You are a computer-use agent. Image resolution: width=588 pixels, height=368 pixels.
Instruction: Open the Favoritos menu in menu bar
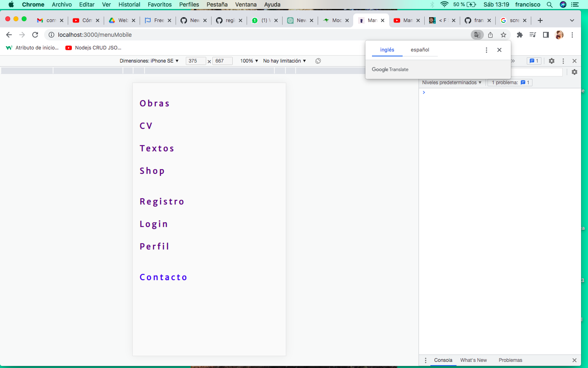(x=160, y=4)
